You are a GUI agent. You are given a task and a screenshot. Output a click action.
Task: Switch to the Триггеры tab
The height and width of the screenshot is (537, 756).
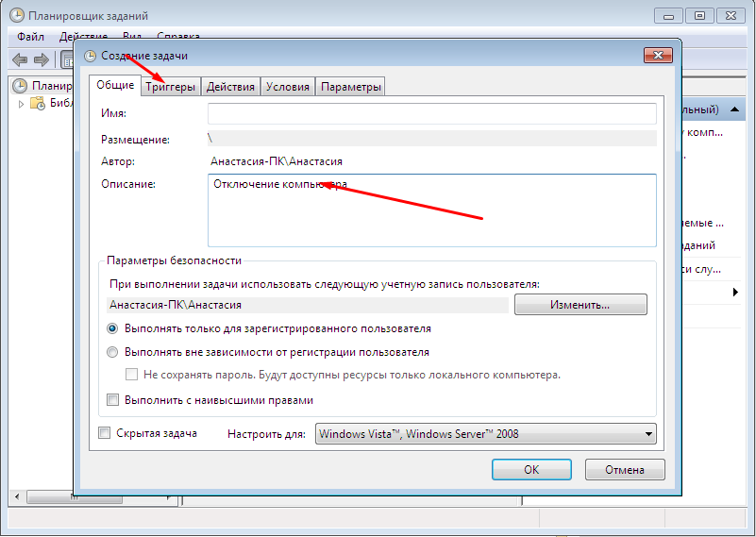[x=171, y=87]
